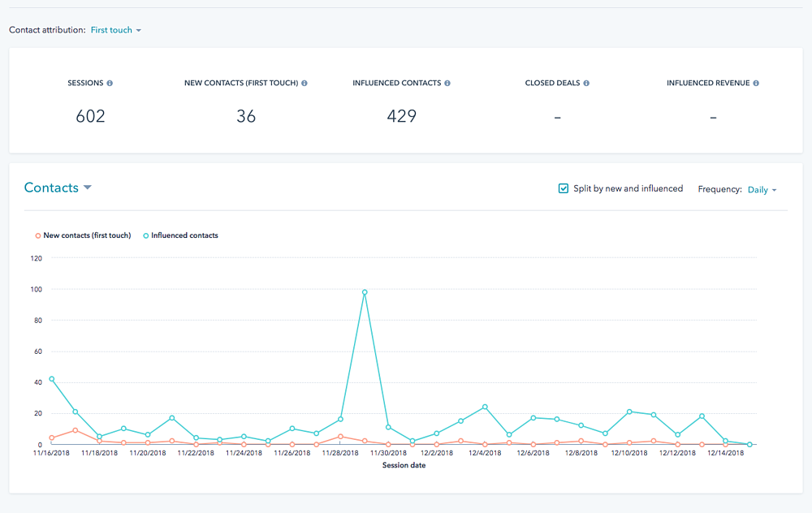Click the info icon beside Closed Deals

click(586, 84)
